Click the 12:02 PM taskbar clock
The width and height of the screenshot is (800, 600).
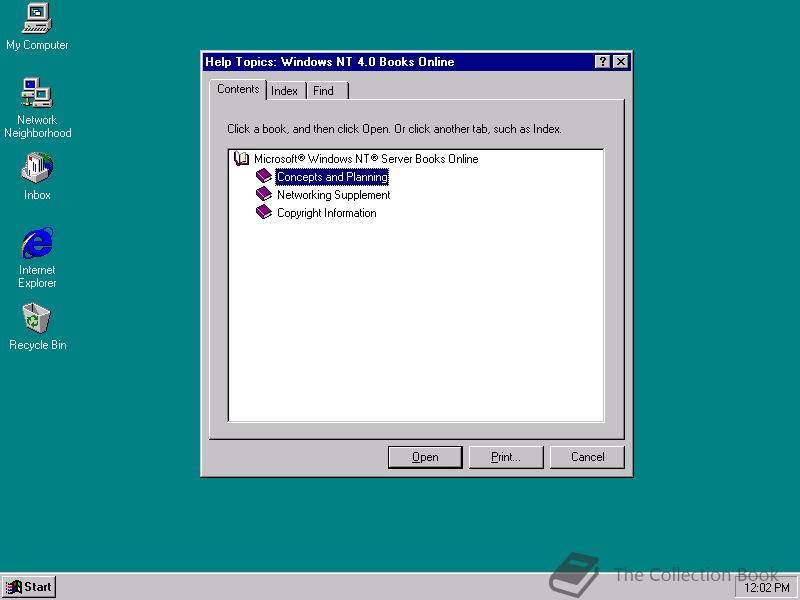pos(766,587)
